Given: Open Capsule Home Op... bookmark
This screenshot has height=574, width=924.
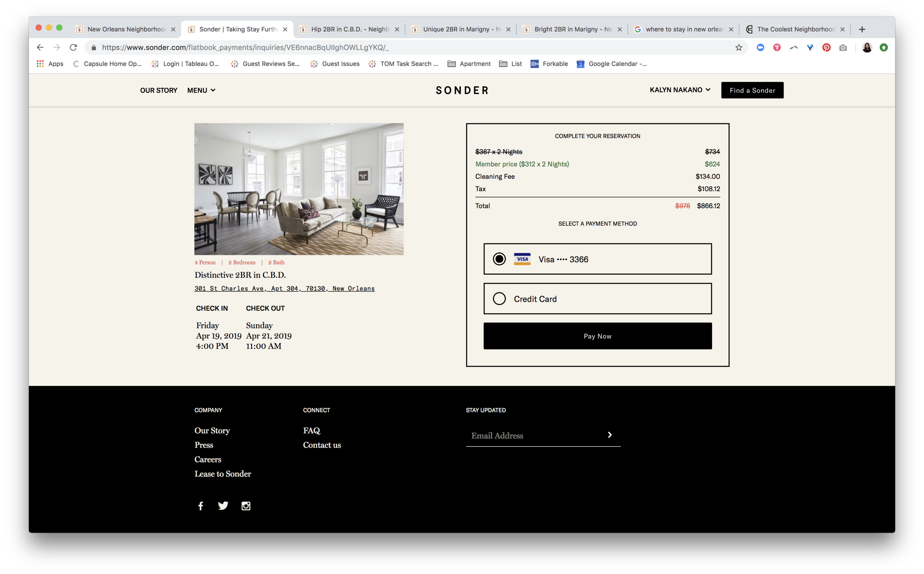Looking at the screenshot, I should click(108, 64).
